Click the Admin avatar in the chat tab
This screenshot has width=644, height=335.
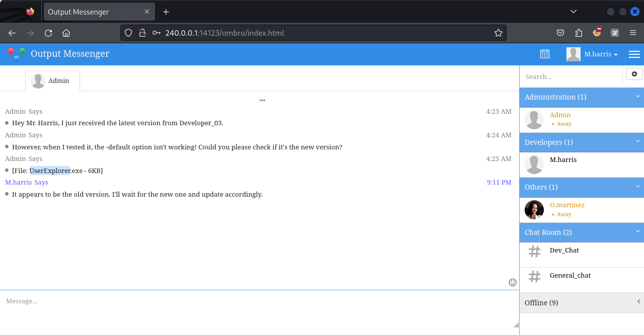(x=38, y=81)
